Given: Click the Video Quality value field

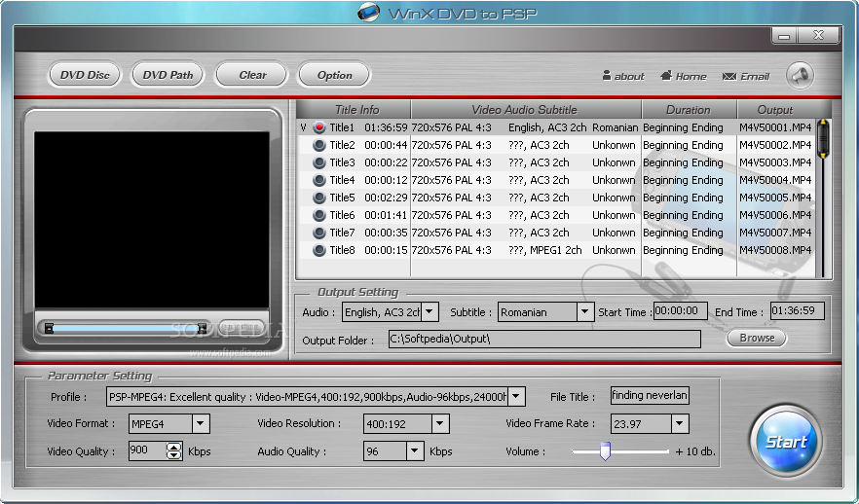Looking at the screenshot, I should [x=148, y=450].
